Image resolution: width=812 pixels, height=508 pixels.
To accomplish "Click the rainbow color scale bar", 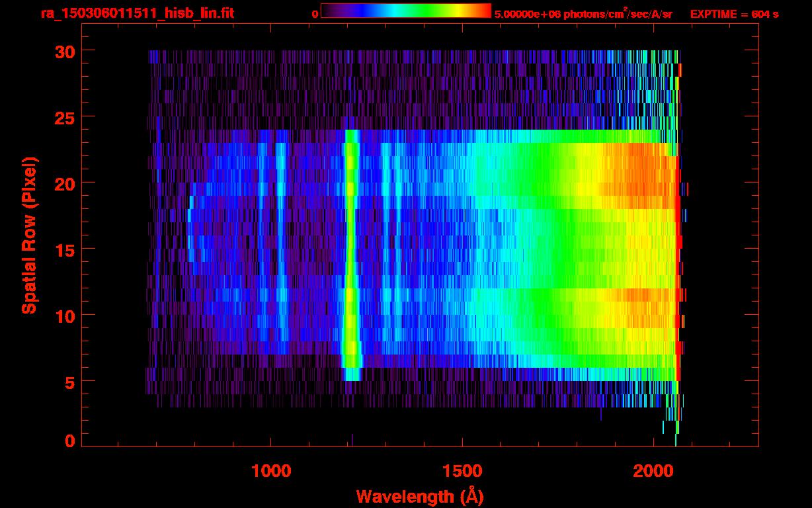I will 406,11.
